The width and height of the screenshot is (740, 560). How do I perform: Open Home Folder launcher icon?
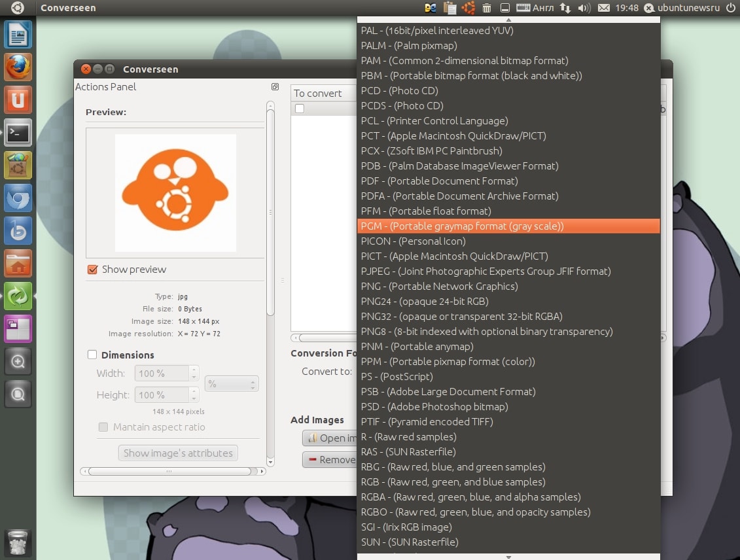[18, 263]
